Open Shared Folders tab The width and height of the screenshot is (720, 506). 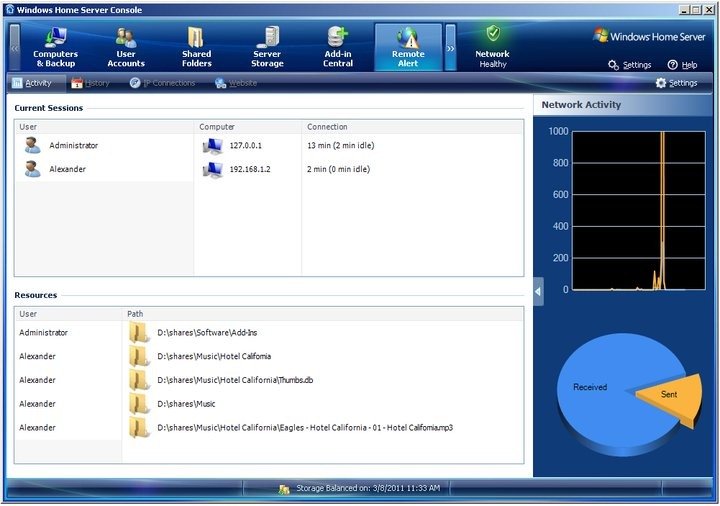[197, 47]
